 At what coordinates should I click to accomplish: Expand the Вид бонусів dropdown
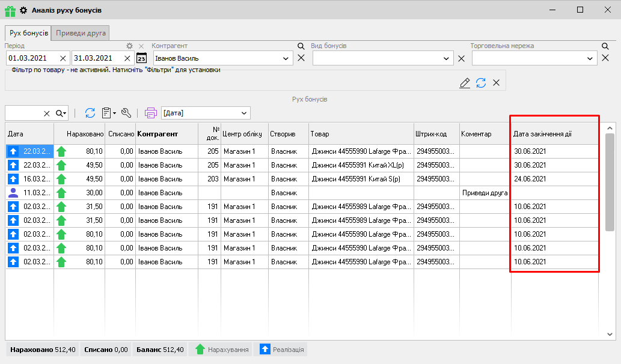(x=447, y=59)
